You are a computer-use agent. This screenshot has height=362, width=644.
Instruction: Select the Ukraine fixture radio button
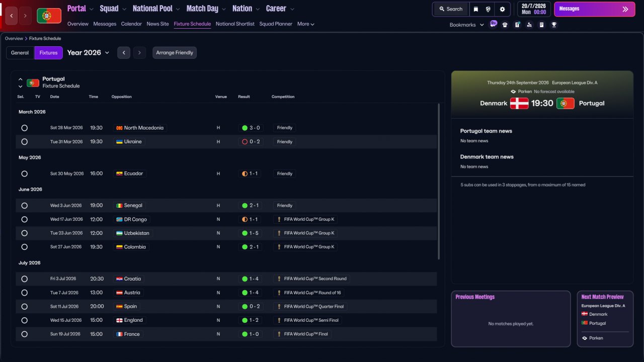(x=24, y=142)
